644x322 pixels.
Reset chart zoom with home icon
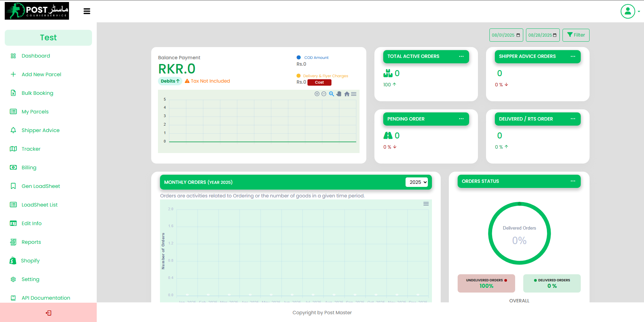pyautogui.click(x=347, y=94)
